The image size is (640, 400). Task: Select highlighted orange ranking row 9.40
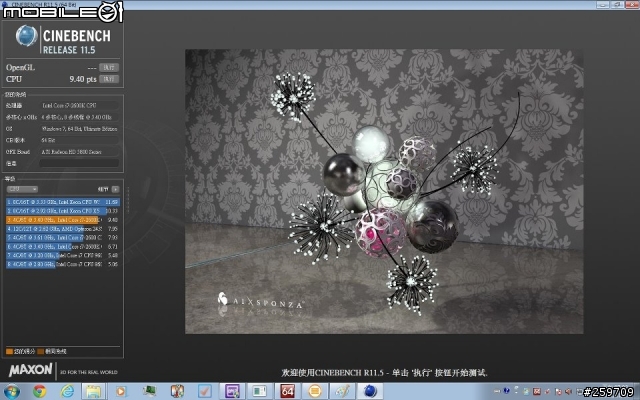[x=63, y=220]
